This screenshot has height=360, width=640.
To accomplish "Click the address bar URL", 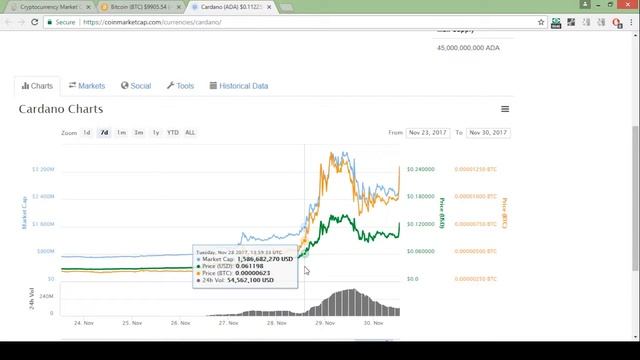I will coord(152,22).
